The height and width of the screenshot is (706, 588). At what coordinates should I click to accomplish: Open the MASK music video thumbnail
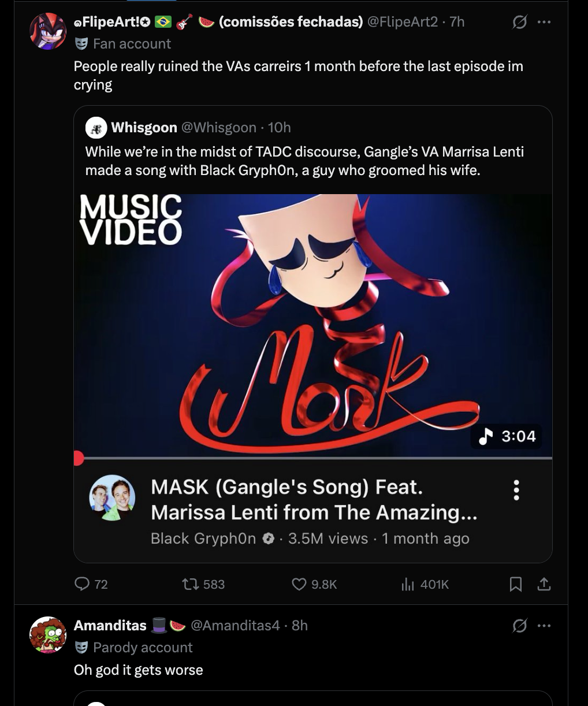(x=312, y=324)
